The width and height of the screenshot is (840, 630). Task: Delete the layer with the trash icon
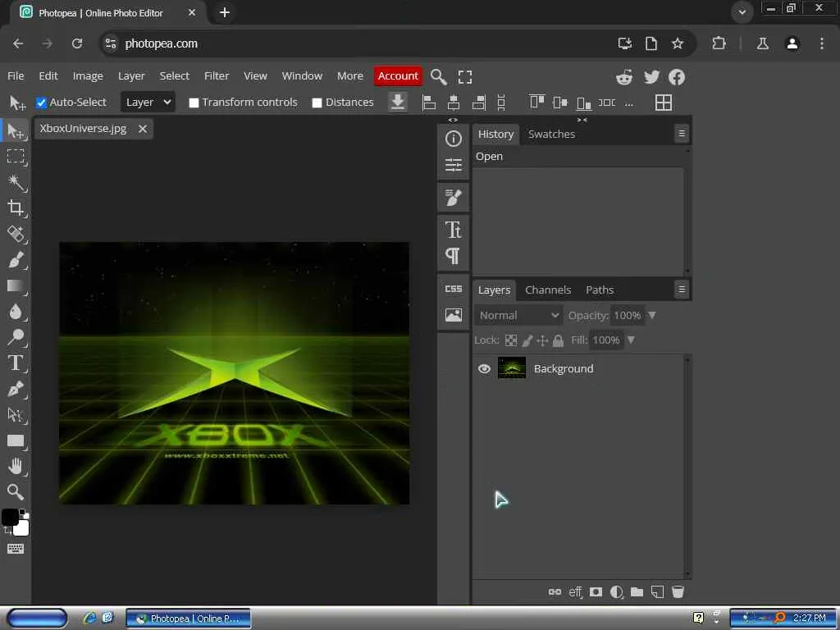[678, 591]
